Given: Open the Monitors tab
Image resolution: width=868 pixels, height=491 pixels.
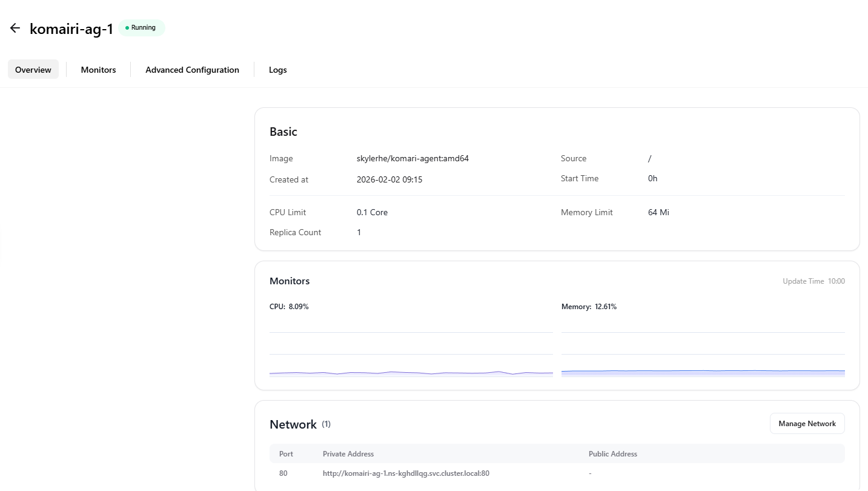Looking at the screenshot, I should click(x=98, y=70).
